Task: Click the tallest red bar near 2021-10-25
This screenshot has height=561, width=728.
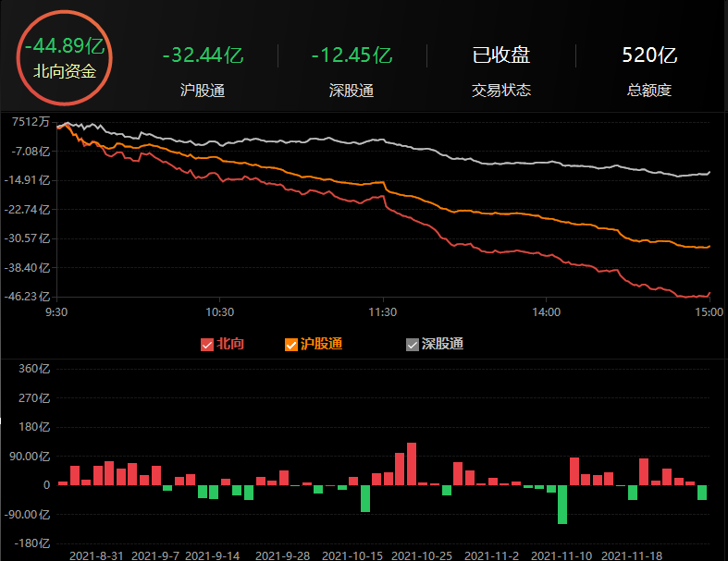Action: click(412, 464)
